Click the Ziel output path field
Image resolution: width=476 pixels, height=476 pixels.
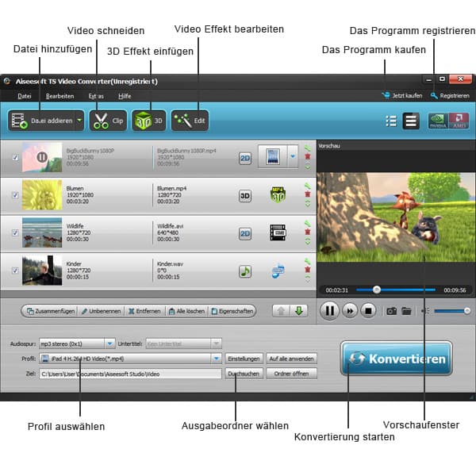click(130, 374)
